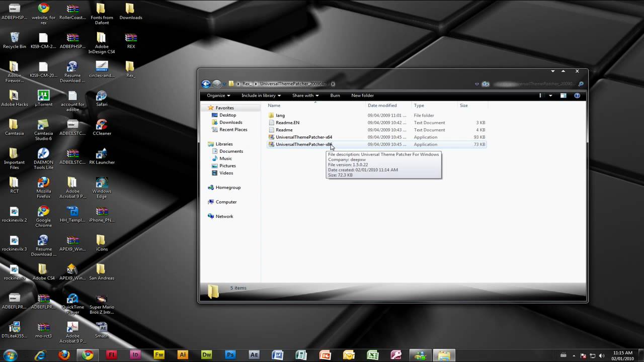Select UniversalThemePatcher-x86 application
644x362 pixels.
point(377,144)
